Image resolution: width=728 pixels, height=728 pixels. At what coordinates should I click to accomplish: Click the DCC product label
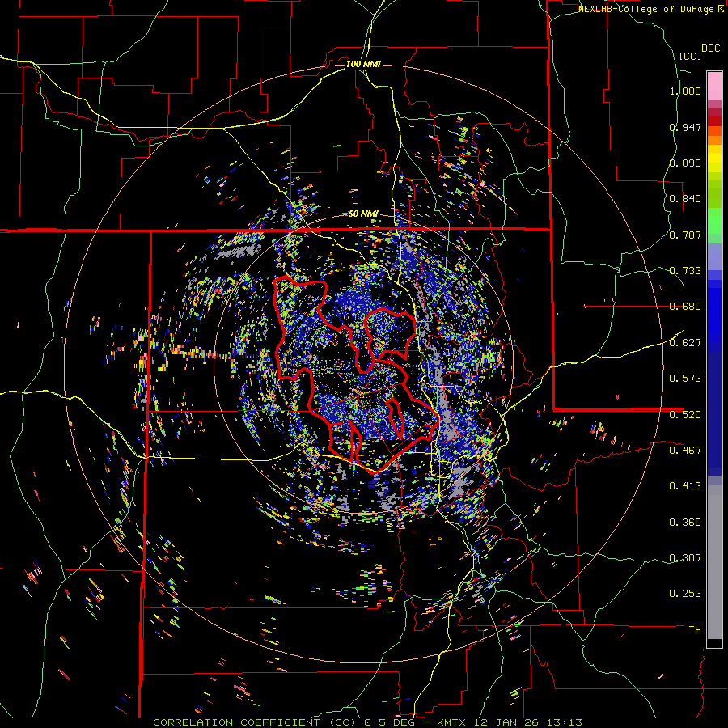[710, 49]
